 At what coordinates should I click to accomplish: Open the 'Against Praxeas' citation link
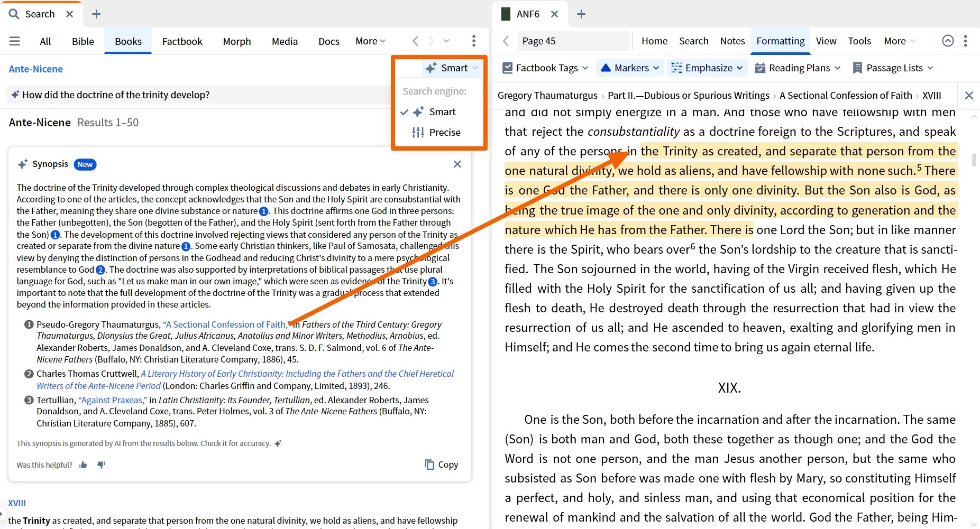(113, 400)
